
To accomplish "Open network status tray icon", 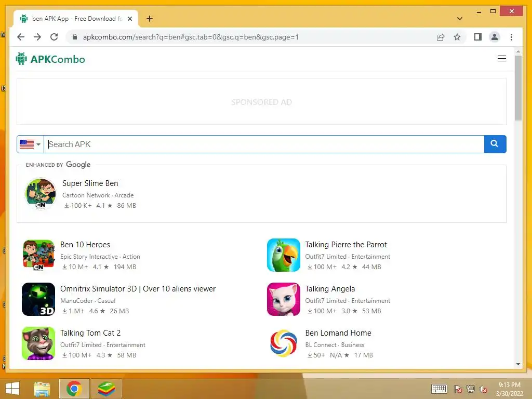I will [x=470, y=389].
